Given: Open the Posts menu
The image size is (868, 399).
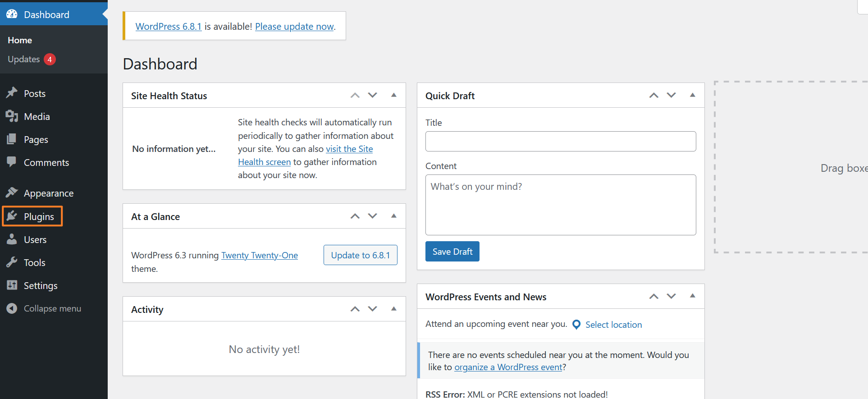Looking at the screenshot, I should tap(54, 93).
